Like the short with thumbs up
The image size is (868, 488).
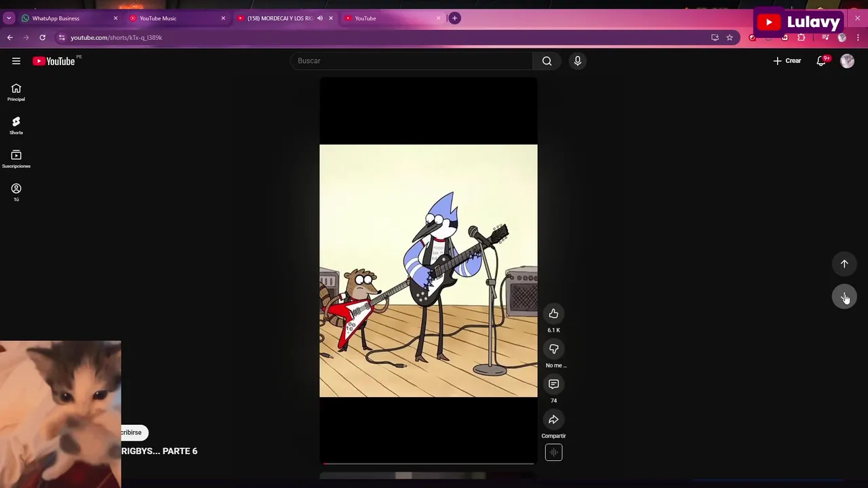pyautogui.click(x=553, y=314)
